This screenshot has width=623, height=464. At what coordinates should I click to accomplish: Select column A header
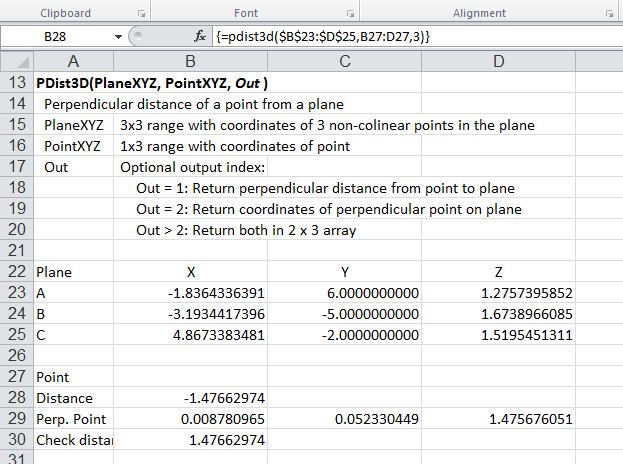point(72,60)
